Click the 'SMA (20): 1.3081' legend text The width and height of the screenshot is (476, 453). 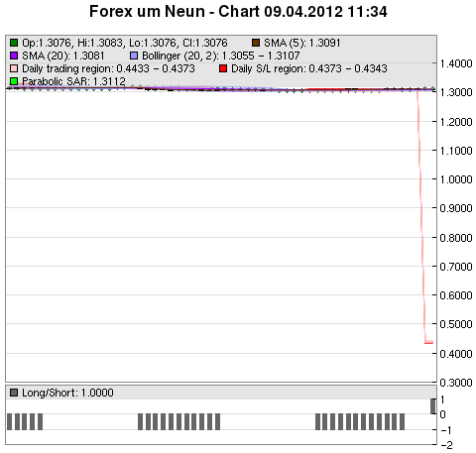tap(63, 56)
